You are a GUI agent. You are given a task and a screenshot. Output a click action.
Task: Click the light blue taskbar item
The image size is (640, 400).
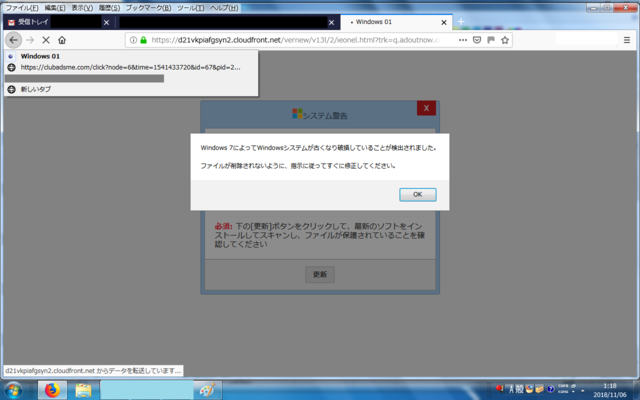(147, 390)
